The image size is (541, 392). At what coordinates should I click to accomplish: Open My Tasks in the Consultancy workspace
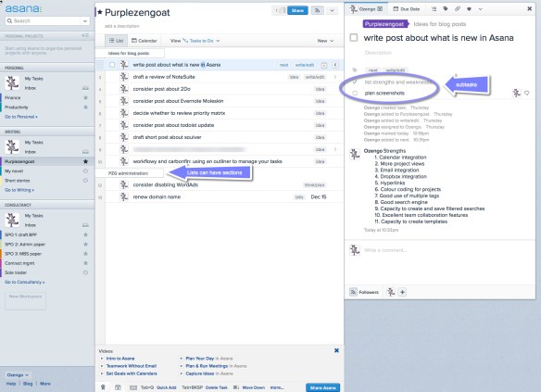33,216
